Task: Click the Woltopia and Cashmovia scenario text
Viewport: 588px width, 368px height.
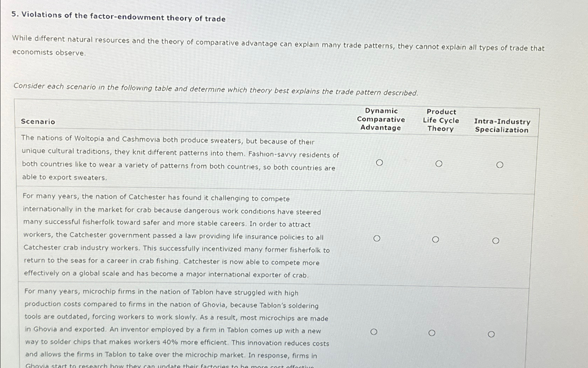Action: click(180, 158)
